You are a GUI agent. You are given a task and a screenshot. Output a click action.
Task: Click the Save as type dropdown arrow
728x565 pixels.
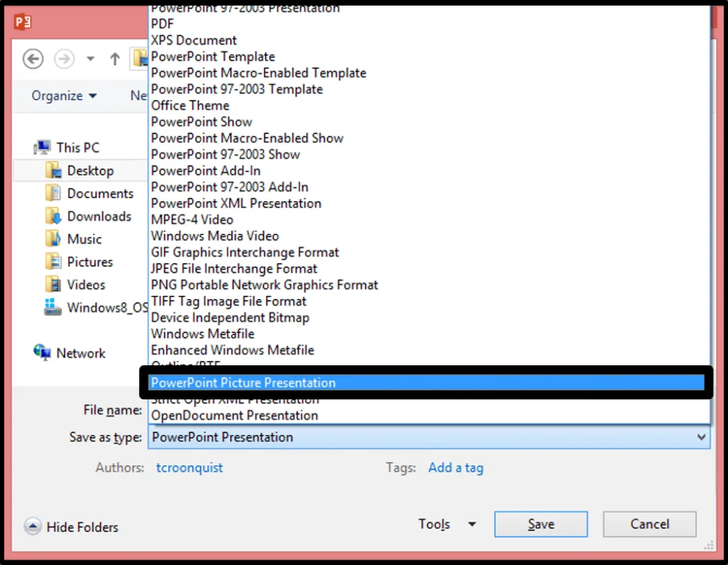[701, 437]
